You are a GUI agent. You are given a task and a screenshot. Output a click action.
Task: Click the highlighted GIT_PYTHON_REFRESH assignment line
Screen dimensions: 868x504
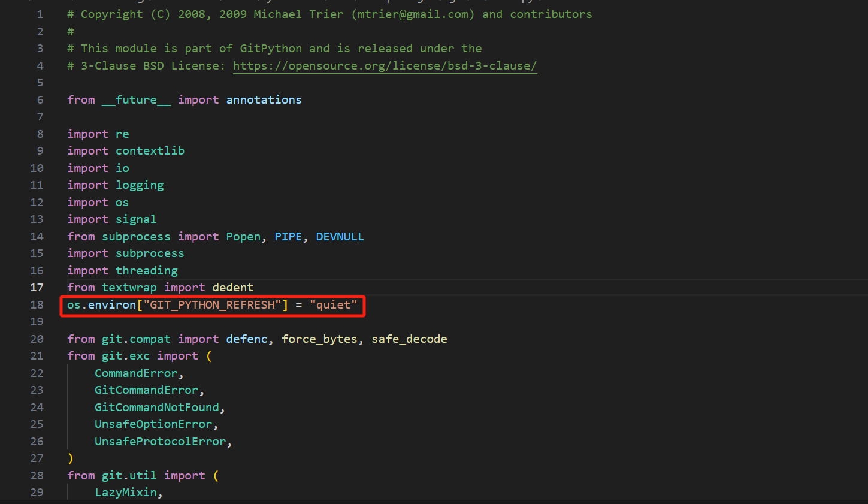(x=212, y=304)
